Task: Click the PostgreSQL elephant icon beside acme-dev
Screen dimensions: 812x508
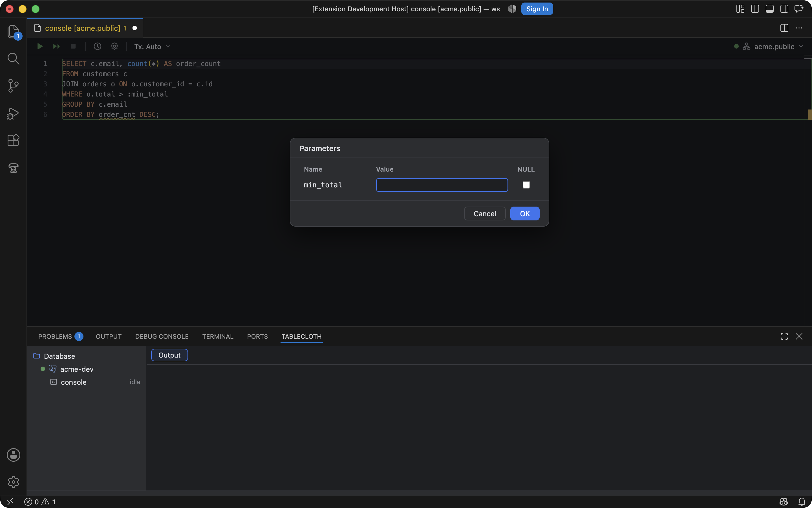Action: point(53,369)
